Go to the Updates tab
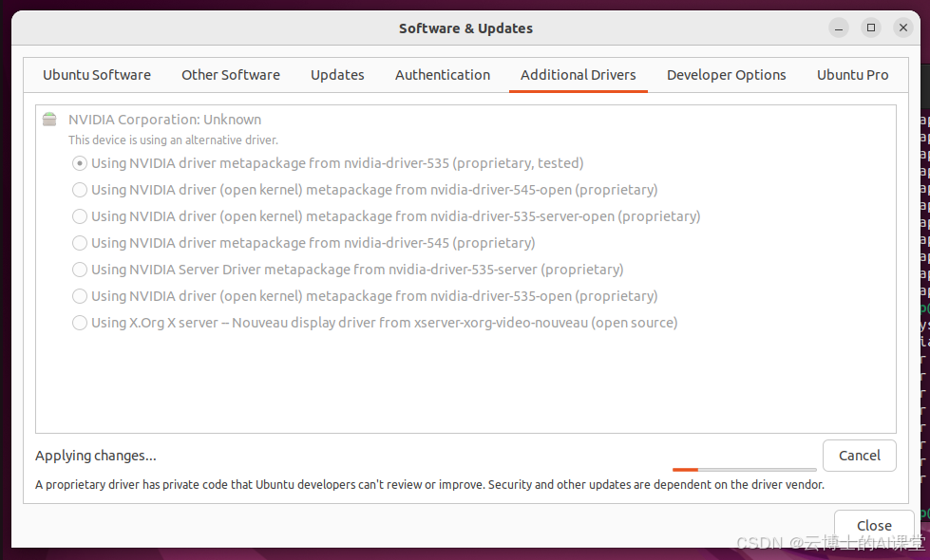This screenshot has height=560, width=930. click(337, 75)
